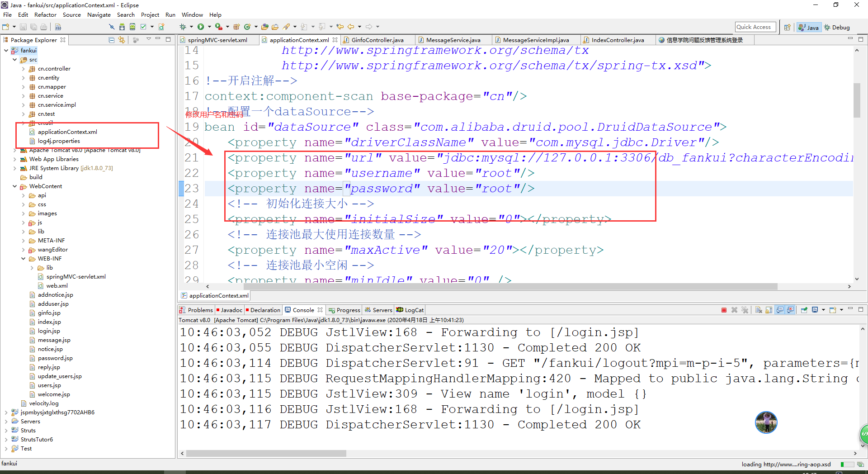Viewport: 868px width, 474px height.
Task: Toggle Scroll Lock in Console toolbar
Action: tap(769, 310)
